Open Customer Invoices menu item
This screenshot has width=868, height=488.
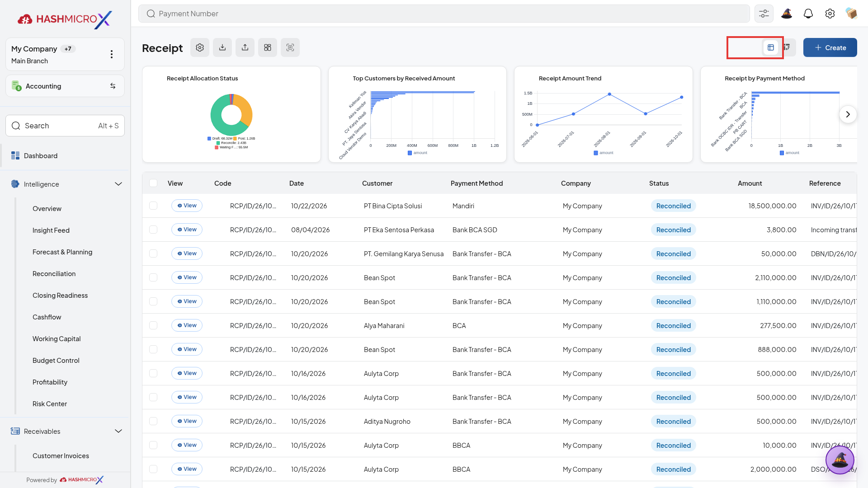tap(61, 455)
